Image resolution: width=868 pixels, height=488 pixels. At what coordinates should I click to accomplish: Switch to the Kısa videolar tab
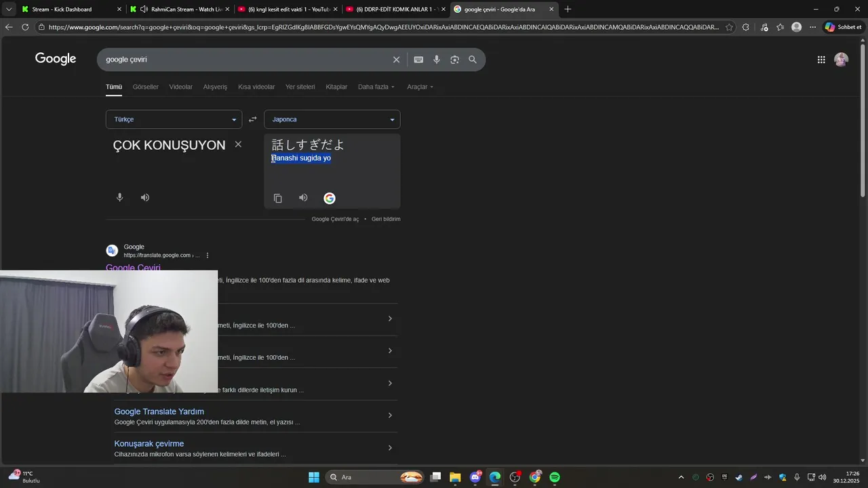(256, 87)
